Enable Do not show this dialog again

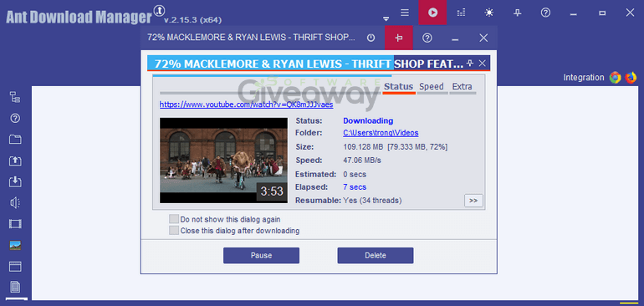pos(174,219)
